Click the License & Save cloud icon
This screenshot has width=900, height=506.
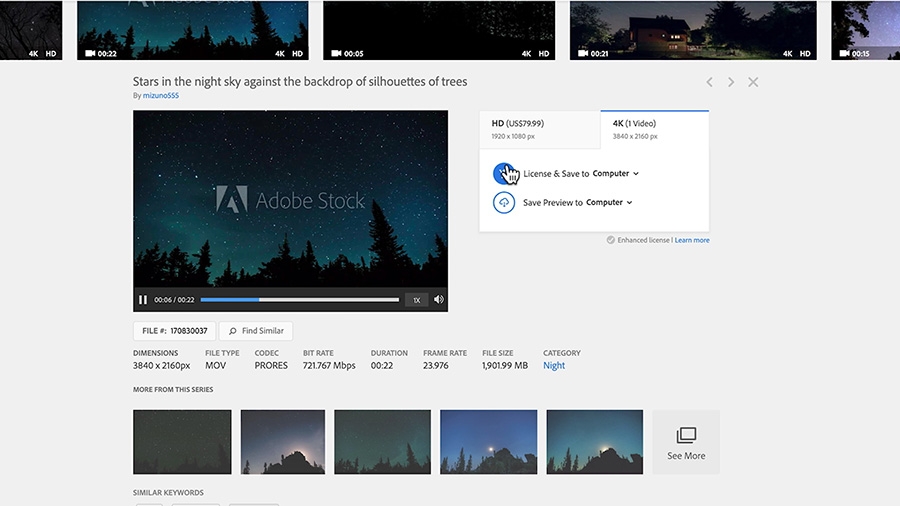(503, 173)
